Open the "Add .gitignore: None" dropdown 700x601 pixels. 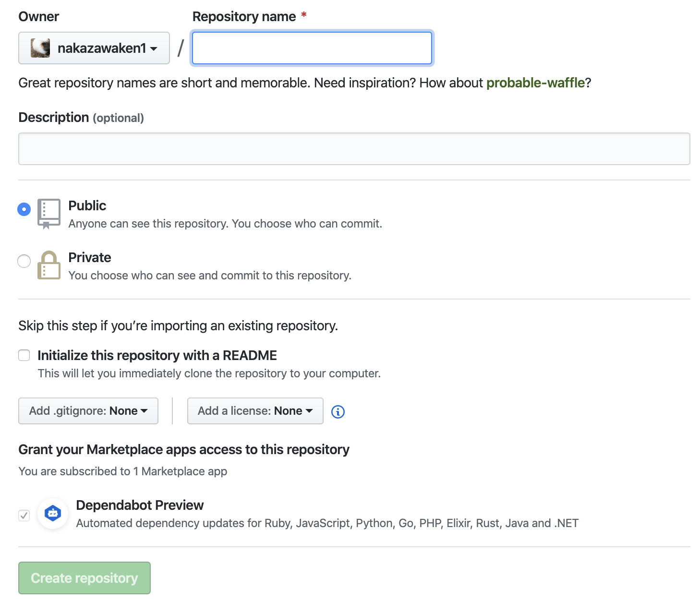pyautogui.click(x=88, y=411)
